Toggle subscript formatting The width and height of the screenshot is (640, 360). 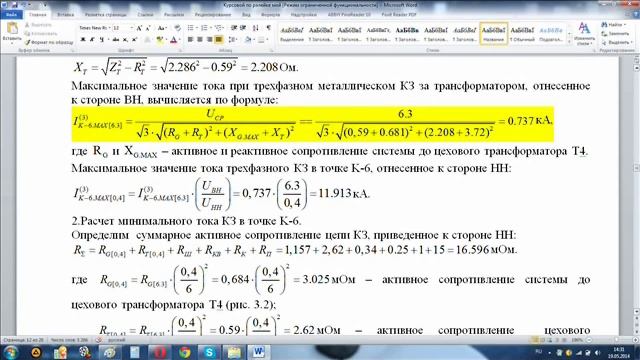tap(125, 40)
